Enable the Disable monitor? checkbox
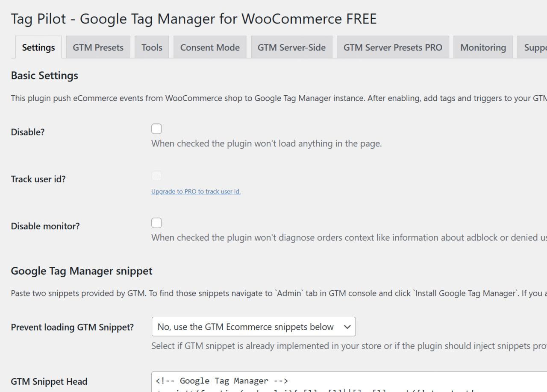Viewport: 547px width, 392px height. point(157,222)
